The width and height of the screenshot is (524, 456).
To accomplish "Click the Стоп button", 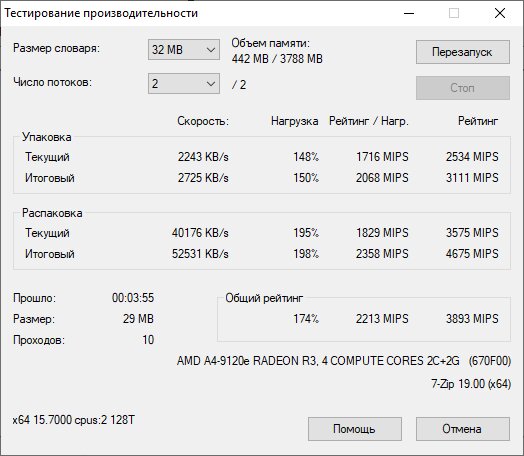I will [x=463, y=88].
